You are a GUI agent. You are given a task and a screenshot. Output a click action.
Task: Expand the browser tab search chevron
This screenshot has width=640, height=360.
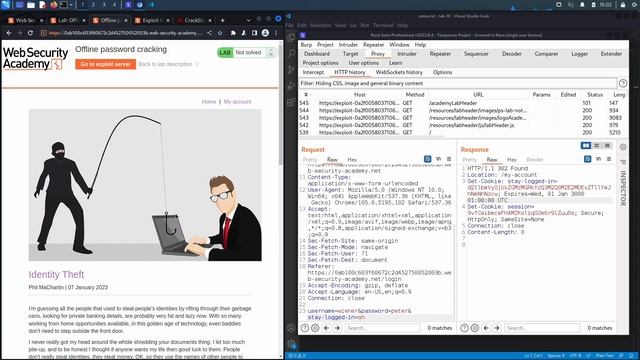pyautogui.click(x=248, y=20)
